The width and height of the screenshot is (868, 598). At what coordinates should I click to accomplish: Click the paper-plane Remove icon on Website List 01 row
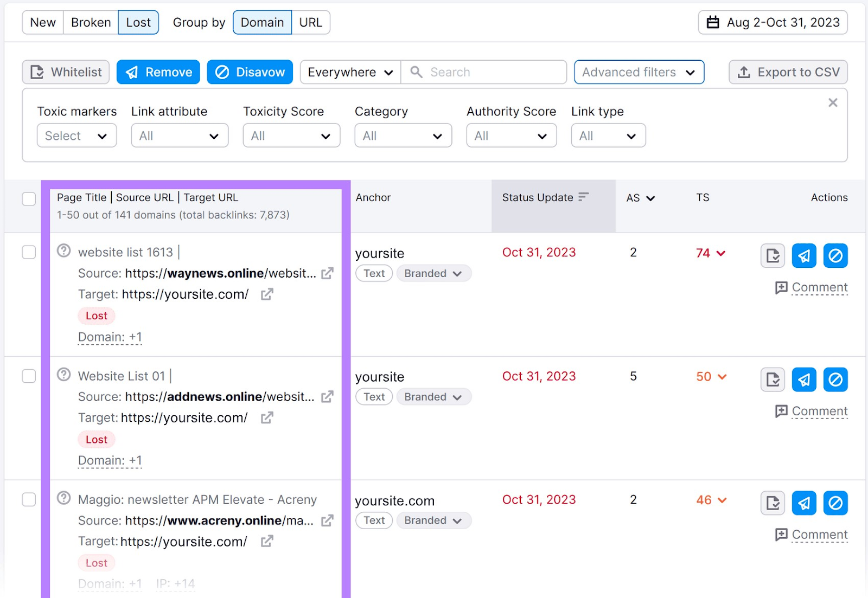tap(804, 380)
